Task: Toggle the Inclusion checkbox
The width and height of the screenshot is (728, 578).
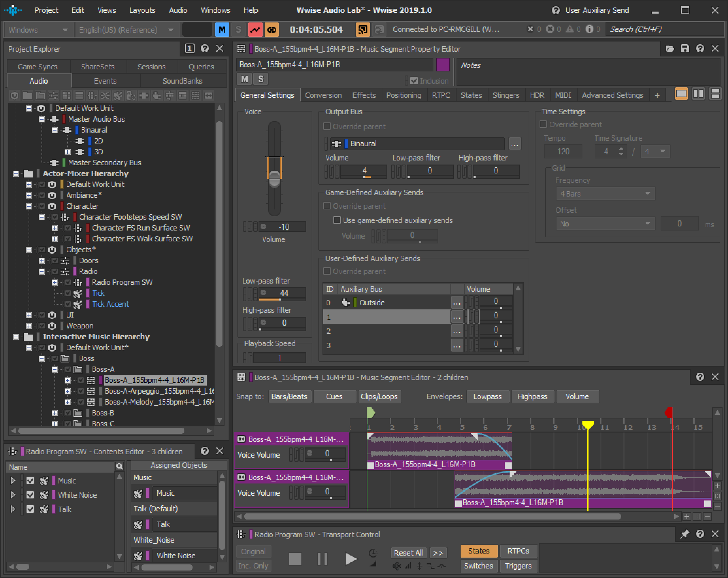Action: [x=414, y=81]
